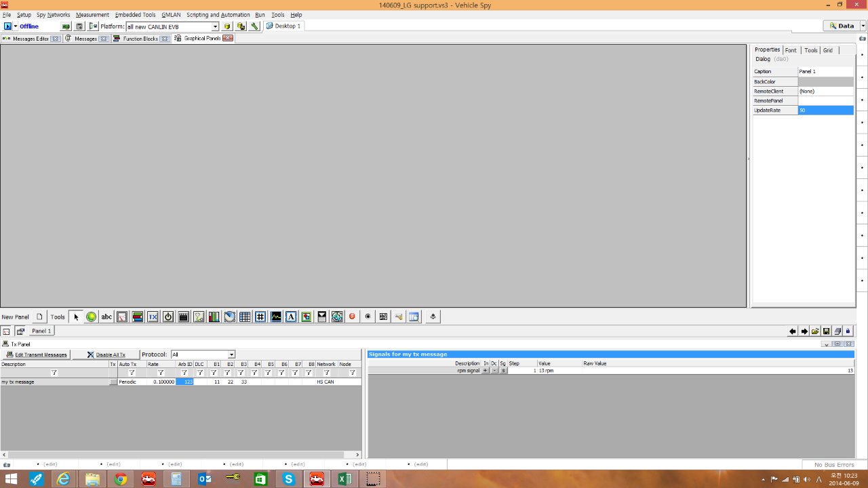Viewport: 868px width, 488px height.
Task: Pick the green LED indicator tool
Action: click(x=91, y=317)
